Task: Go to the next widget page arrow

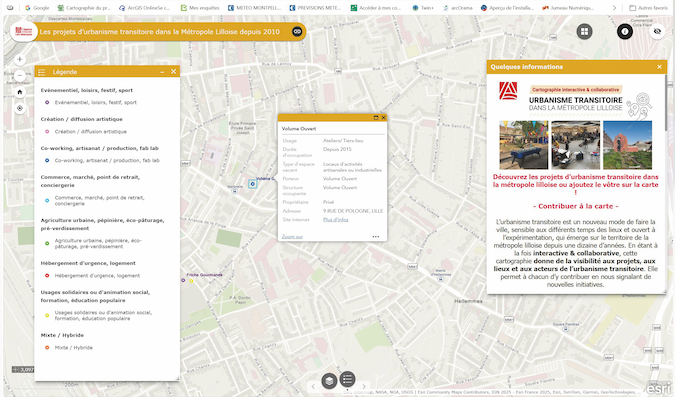Action: 364,386
